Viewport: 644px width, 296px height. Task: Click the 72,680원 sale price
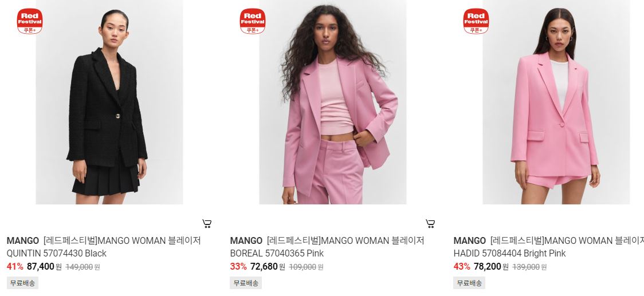[268, 266]
